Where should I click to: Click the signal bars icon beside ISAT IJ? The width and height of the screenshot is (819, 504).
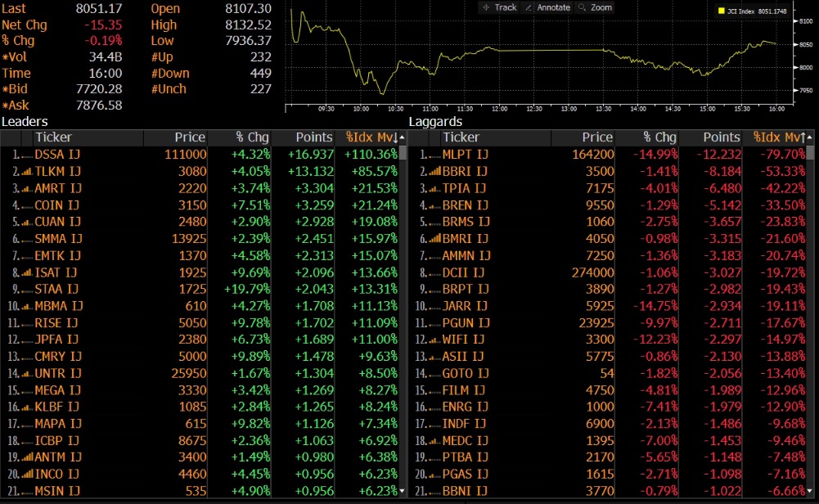pos(27,272)
